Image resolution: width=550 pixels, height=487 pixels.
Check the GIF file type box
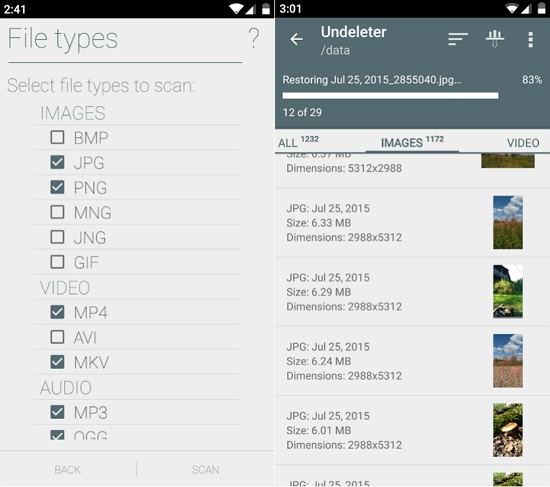click(57, 262)
